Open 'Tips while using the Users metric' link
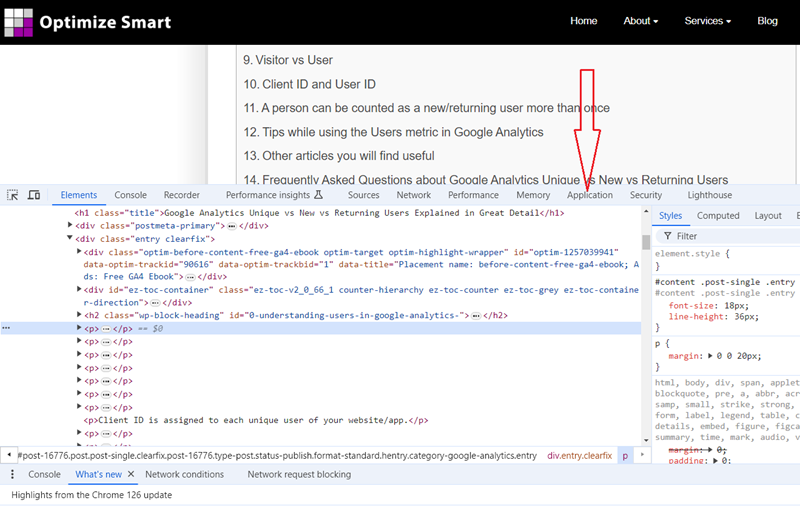Screen dimensions: 800x509 click(393, 132)
